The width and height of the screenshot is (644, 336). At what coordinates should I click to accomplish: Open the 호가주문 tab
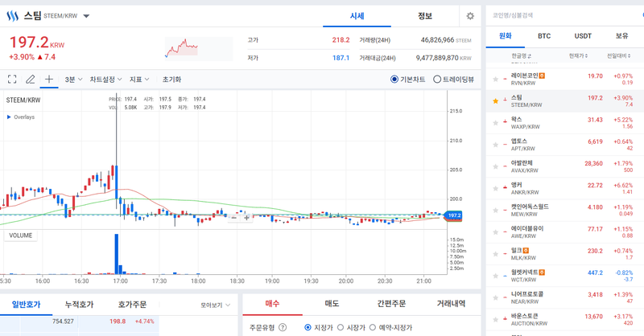[132, 305]
